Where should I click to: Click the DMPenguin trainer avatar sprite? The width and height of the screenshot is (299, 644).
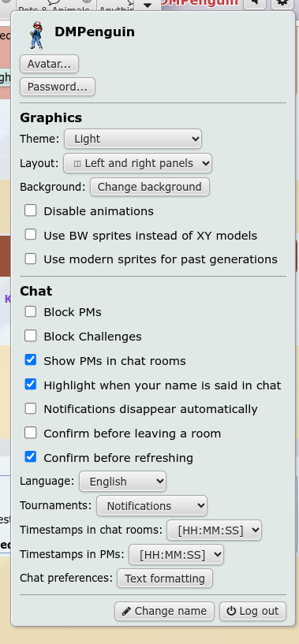click(x=36, y=35)
